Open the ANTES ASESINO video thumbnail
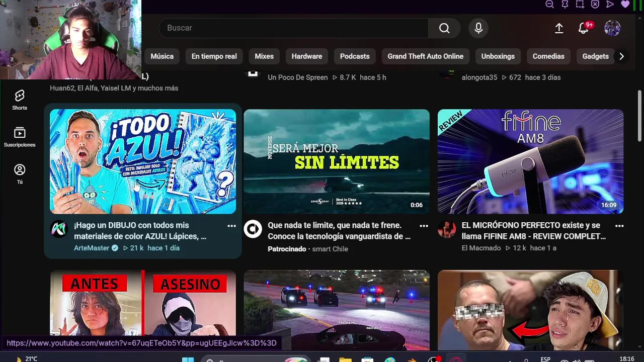 [143, 303]
